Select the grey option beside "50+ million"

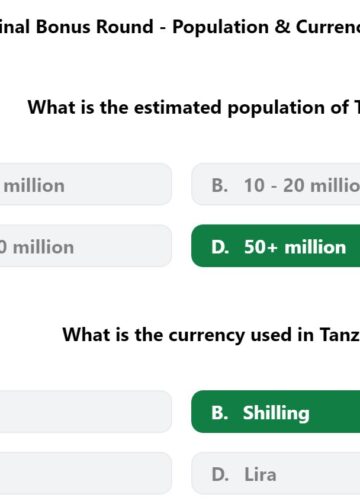point(86,246)
